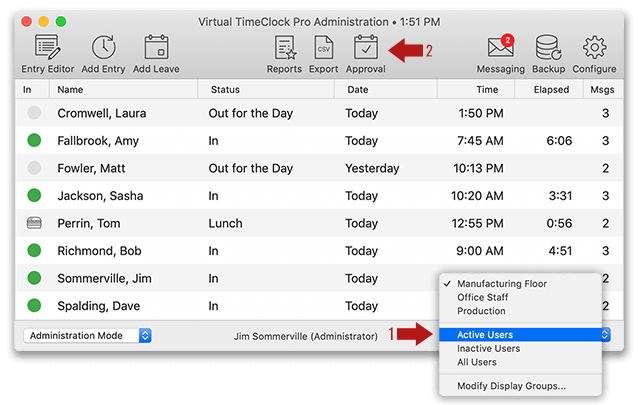
Task: Sort by the Elapsed column header
Action: pyautogui.click(x=548, y=90)
